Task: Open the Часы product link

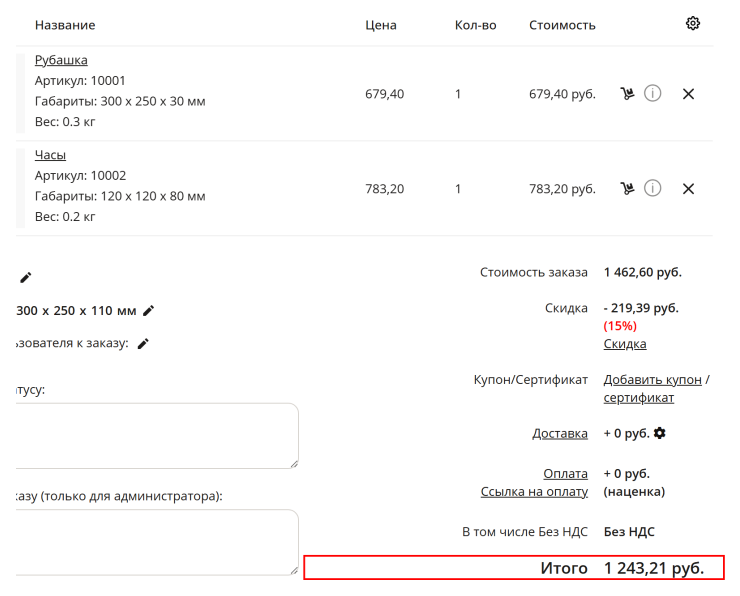Action: [50, 155]
